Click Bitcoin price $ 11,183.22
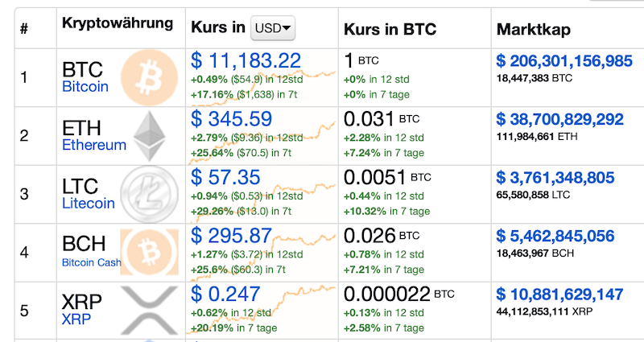Screen dimensions: 644x342 click(x=246, y=61)
